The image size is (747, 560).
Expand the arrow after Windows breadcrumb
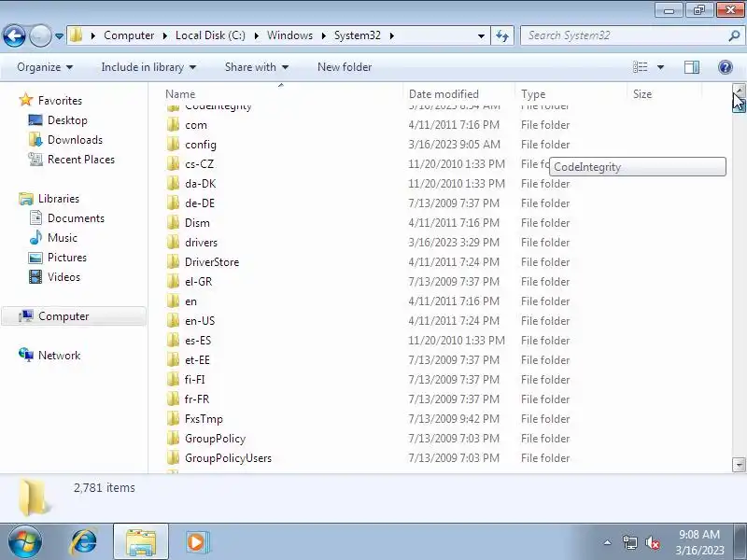[x=323, y=35]
